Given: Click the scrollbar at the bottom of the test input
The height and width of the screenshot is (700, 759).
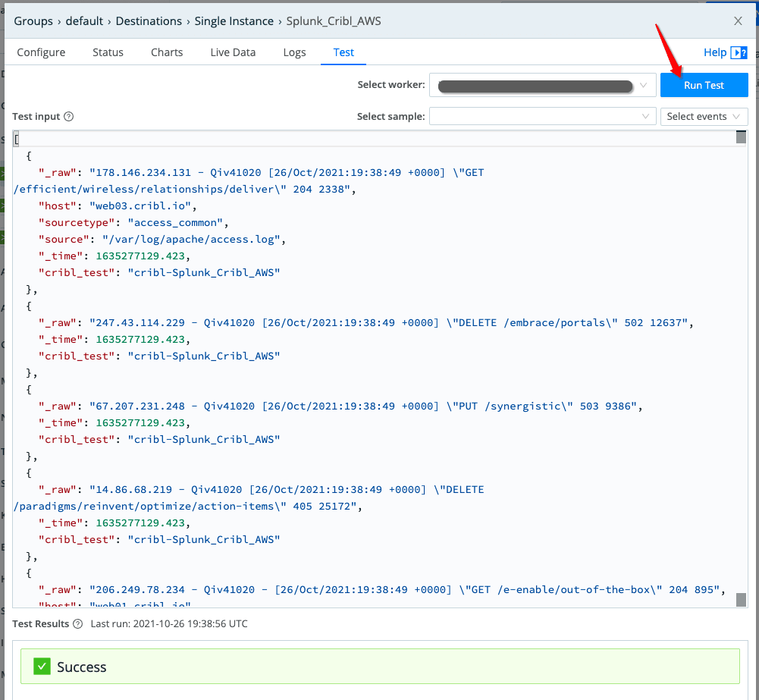Looking at the screenshot, I should (741, 599).
